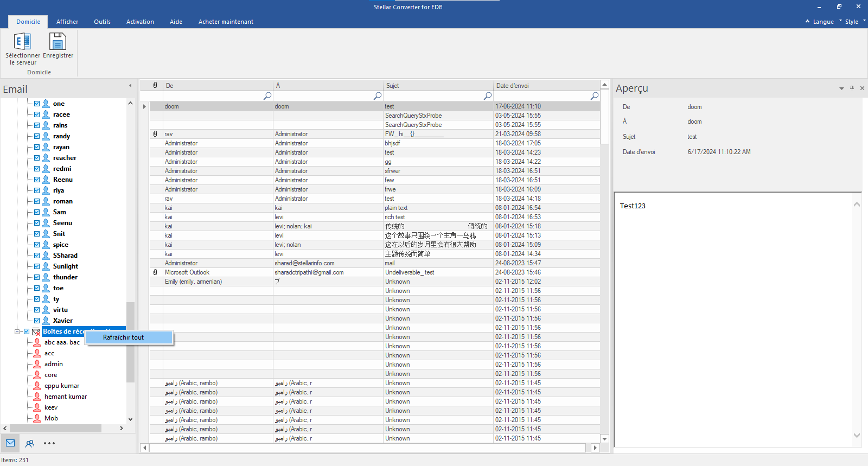Select the hemant kumar mailbox

coord(66,397)
